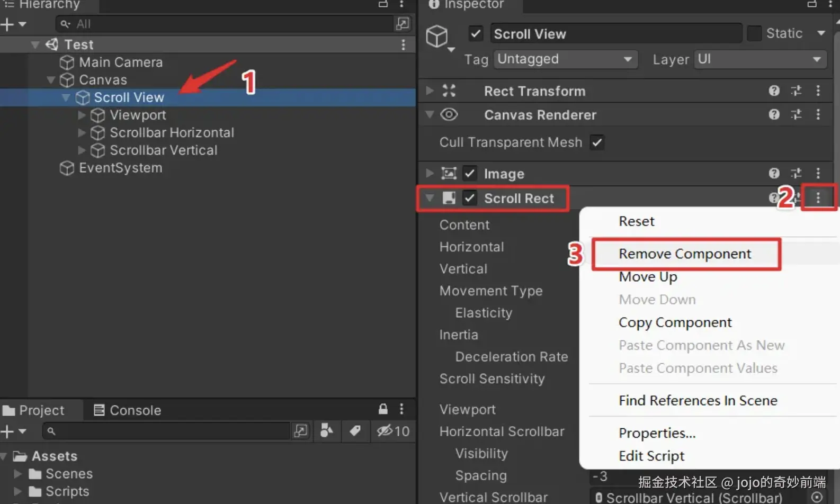Collapse the Canvas Renderer component
This screenshot has width=840, height=504.
(x=430, y=114)
